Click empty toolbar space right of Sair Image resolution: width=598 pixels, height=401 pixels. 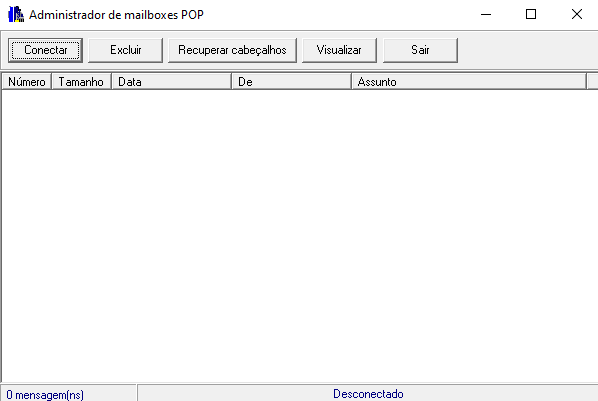point(528,50)
